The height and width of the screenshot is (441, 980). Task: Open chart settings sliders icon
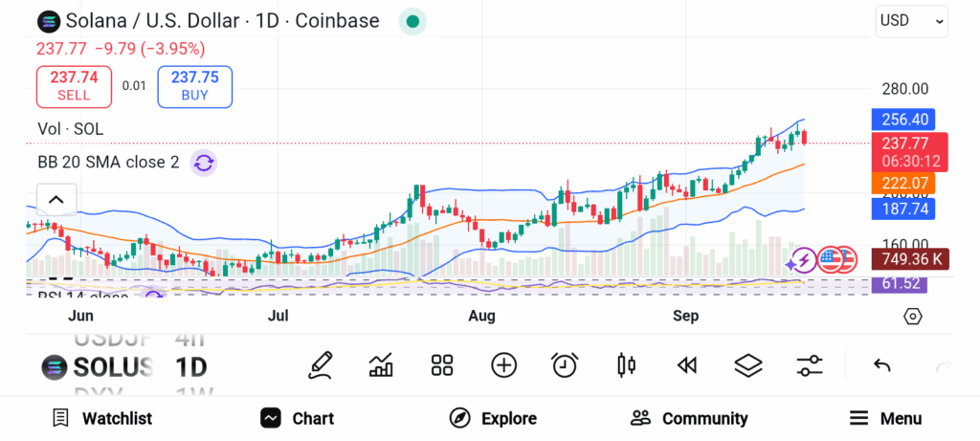click(x=810, y=364)
